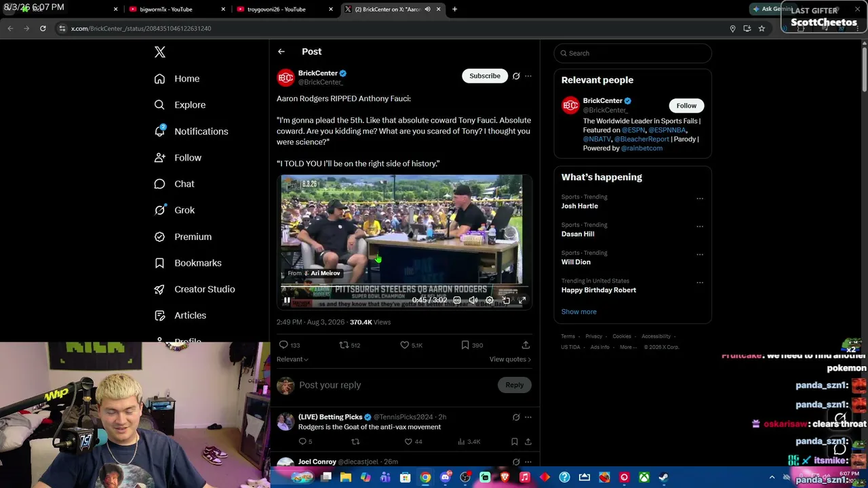Open Brave browser from the taskbar
Screen dimensions: 868x488
[505, 477]
